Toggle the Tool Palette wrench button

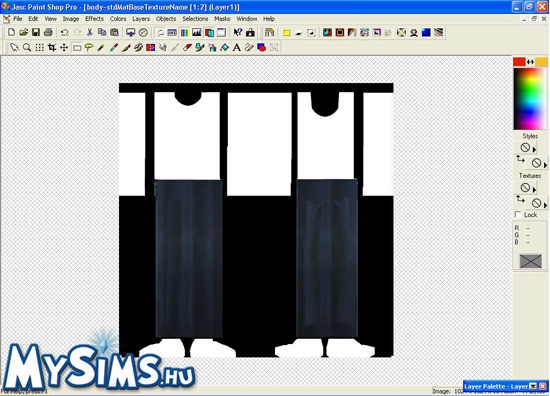click(160, 33)
